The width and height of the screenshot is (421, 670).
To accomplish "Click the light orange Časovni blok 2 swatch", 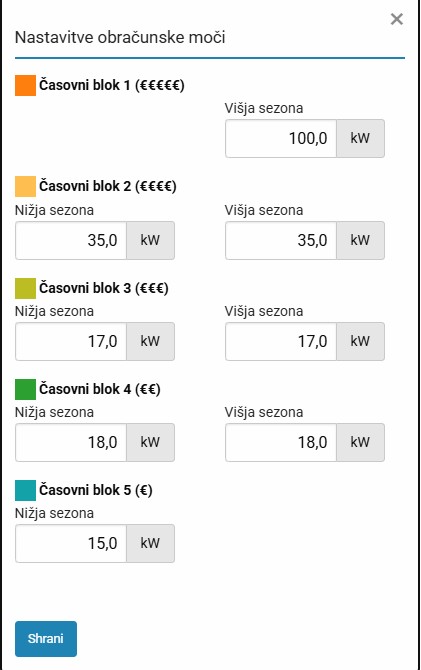I will click(x=25, y=186).
